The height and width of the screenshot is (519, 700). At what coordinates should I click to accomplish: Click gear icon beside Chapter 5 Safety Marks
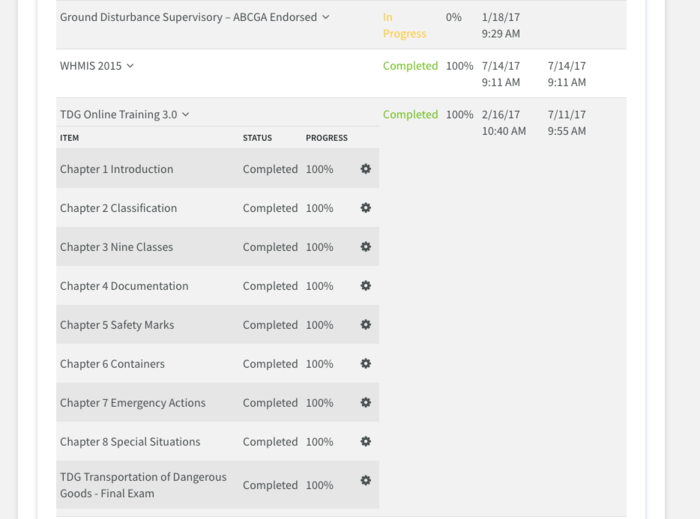point(366,324)
